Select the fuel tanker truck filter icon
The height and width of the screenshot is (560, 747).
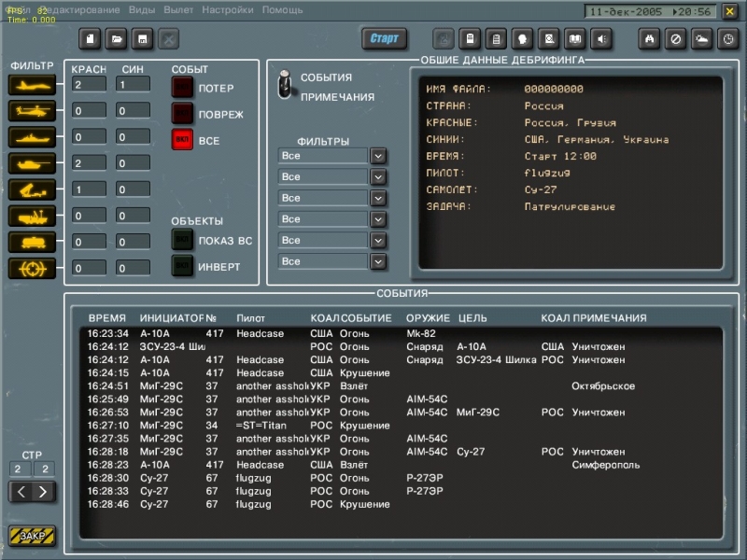32,242
